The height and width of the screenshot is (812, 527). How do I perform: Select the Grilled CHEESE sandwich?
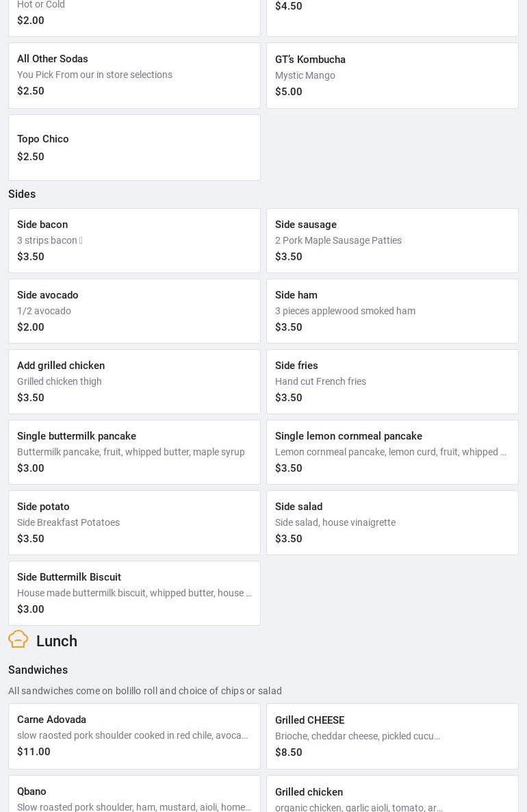pyautogui.click(x=392, y=736)
